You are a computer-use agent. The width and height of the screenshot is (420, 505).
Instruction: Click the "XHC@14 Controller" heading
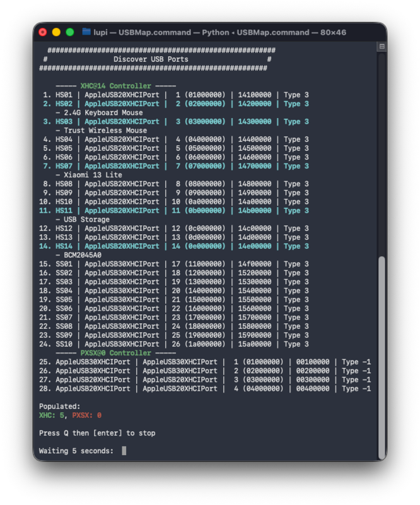coord(115,86)
